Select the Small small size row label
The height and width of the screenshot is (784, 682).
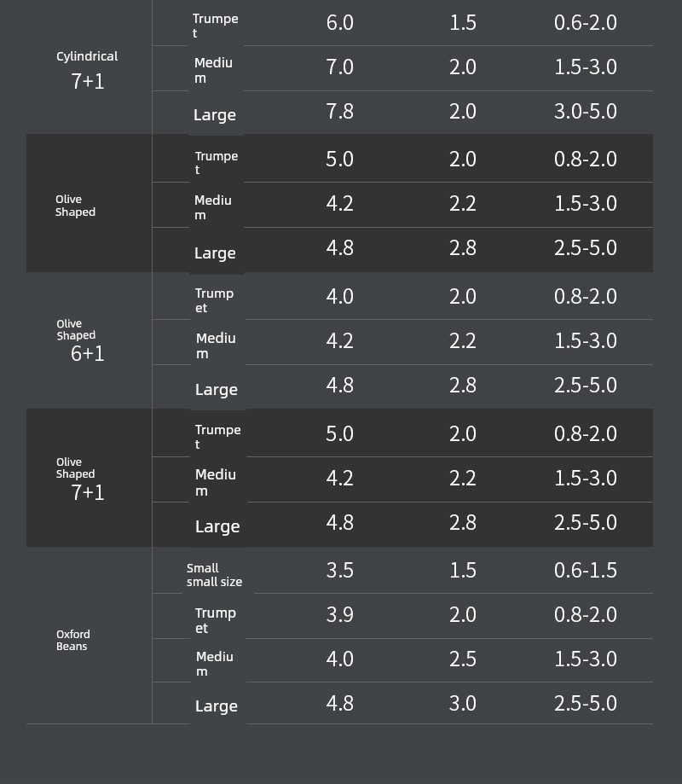(x=214, y=575)
